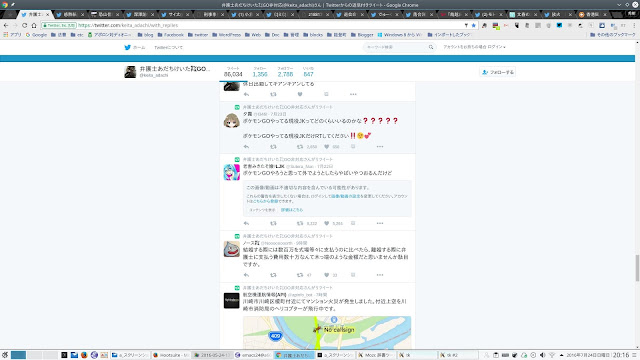640x360 pixels.
Task: Open the ツイート 86,034 stat
Action: click(233, 72)
